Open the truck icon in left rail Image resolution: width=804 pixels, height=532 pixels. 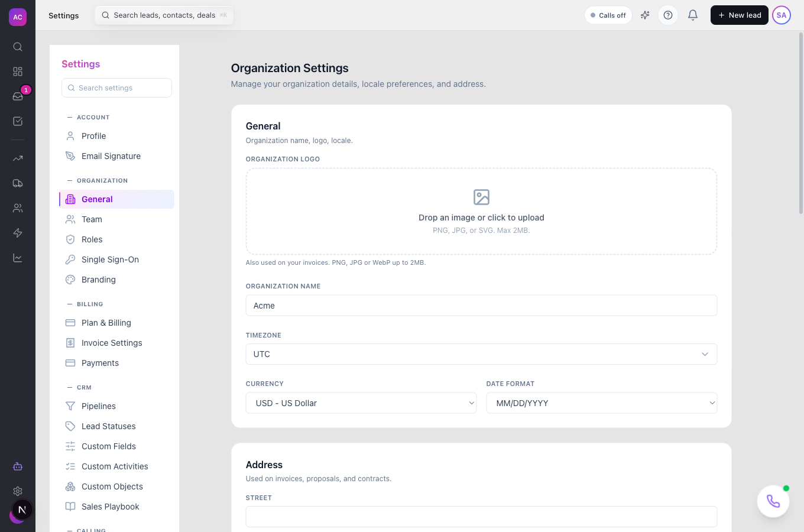[x=18, y=183]
